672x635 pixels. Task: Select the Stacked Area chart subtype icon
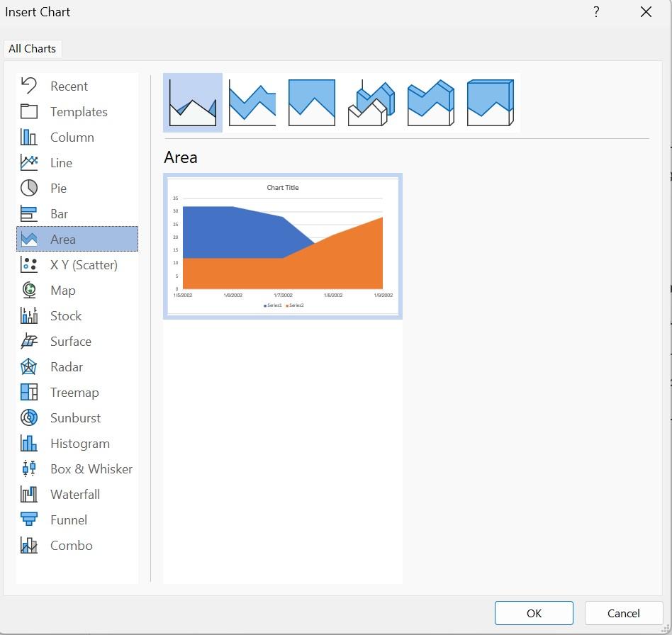(252, 103)
